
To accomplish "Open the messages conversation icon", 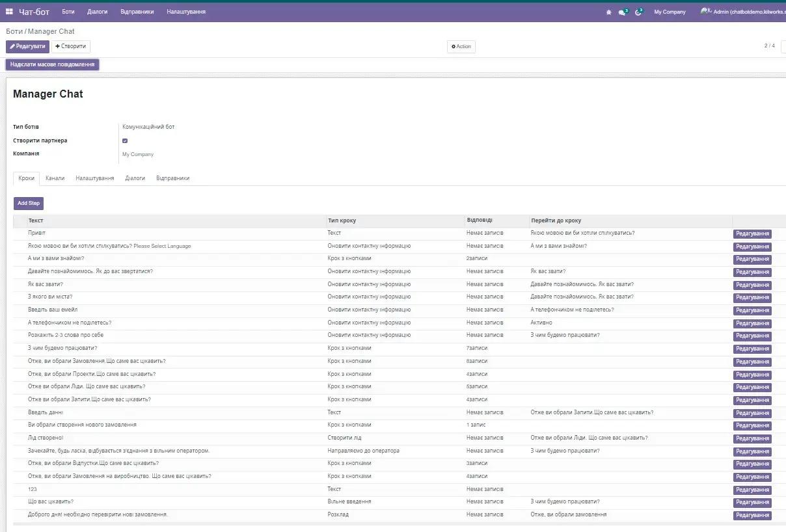I will click(623, 12).
